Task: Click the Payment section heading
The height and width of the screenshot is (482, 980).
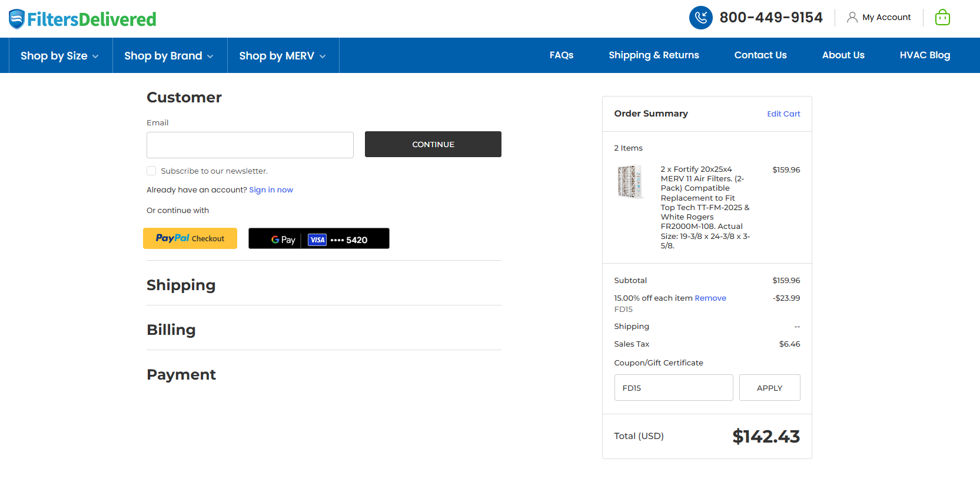Action: 181,374
